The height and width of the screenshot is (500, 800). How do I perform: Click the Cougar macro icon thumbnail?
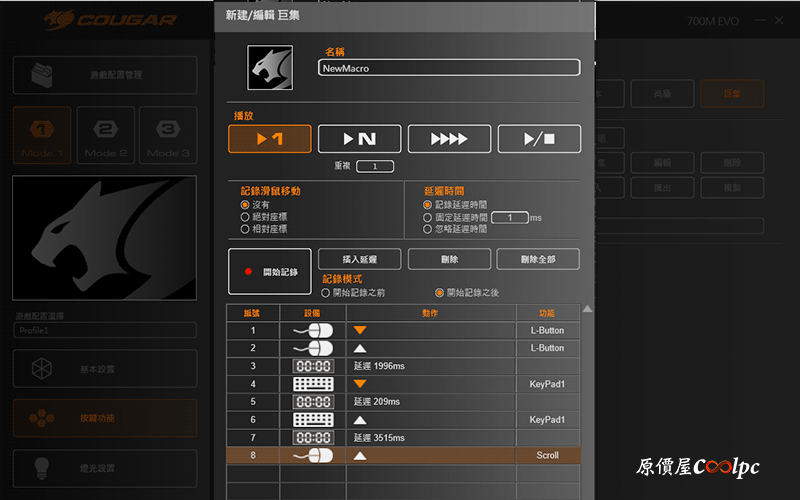[x=270, y=67]
